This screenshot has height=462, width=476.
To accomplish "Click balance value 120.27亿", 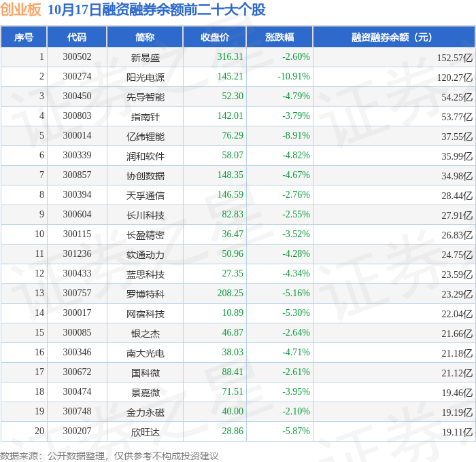I will point(455,77).
